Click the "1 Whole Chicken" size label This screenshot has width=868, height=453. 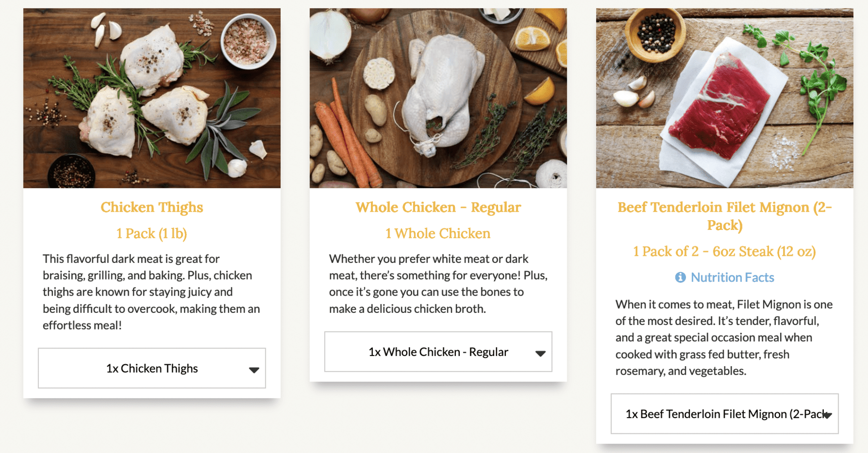click(x=438, y=233)
